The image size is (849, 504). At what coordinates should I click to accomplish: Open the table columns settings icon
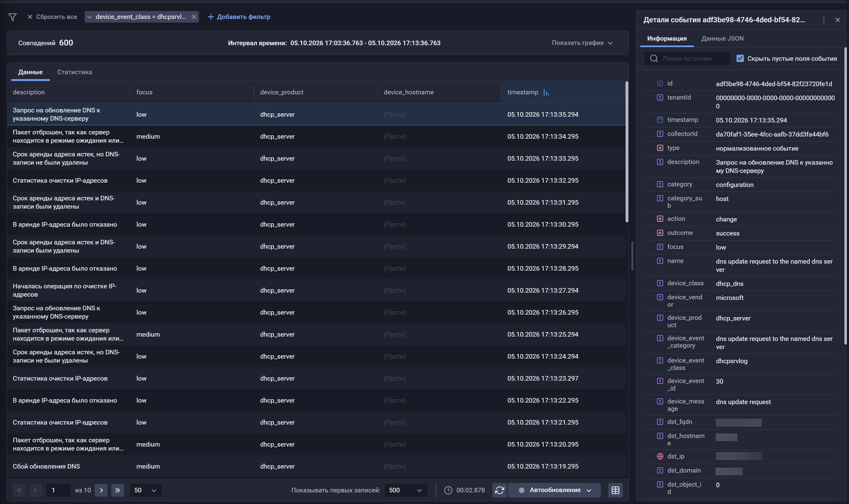615,490
